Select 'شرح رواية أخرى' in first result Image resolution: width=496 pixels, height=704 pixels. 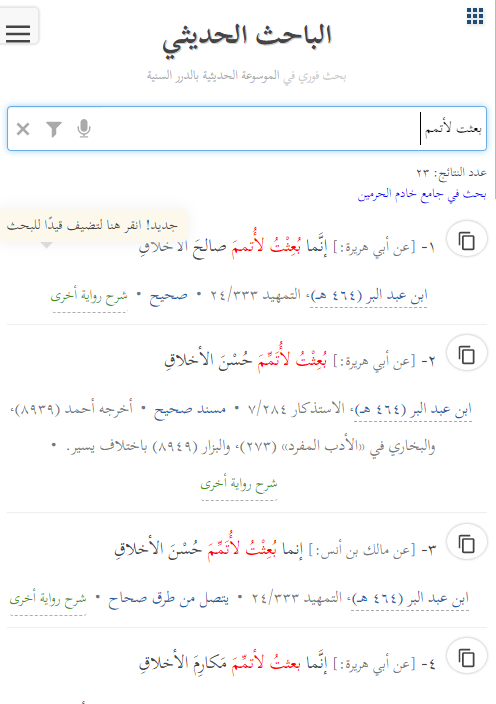click(x=89, y=296)
